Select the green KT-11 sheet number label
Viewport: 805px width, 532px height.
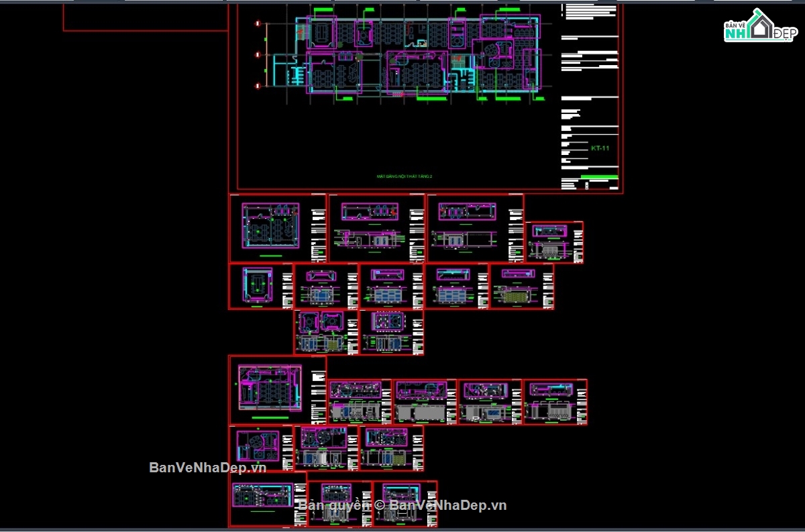tap(598, 147)
